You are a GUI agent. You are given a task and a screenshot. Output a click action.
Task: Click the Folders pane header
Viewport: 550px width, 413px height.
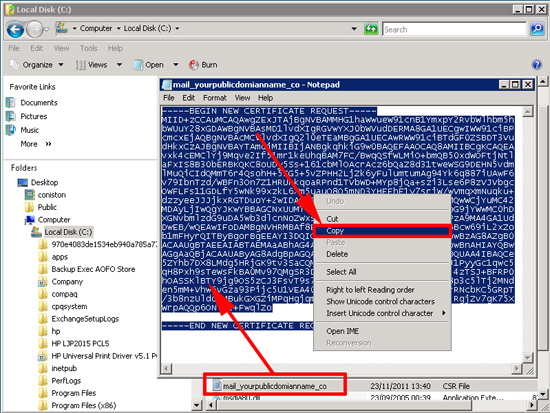pos(24,168)
